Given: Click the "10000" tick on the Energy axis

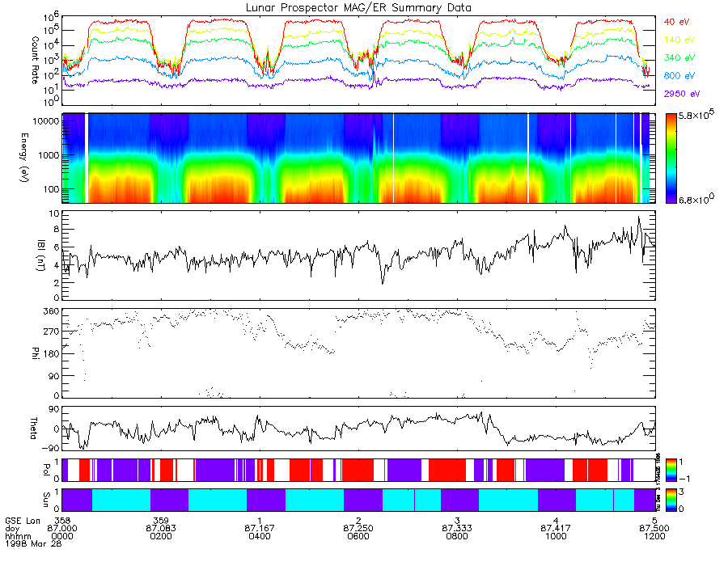Looking at the screenshot, I should click(46, 121).
